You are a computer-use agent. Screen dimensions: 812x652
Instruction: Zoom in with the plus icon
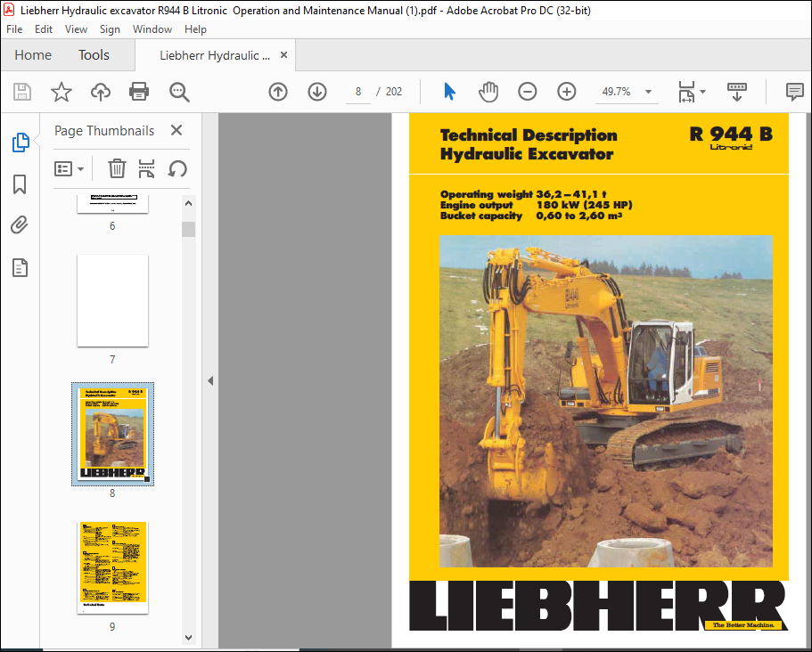click(567, 92)
